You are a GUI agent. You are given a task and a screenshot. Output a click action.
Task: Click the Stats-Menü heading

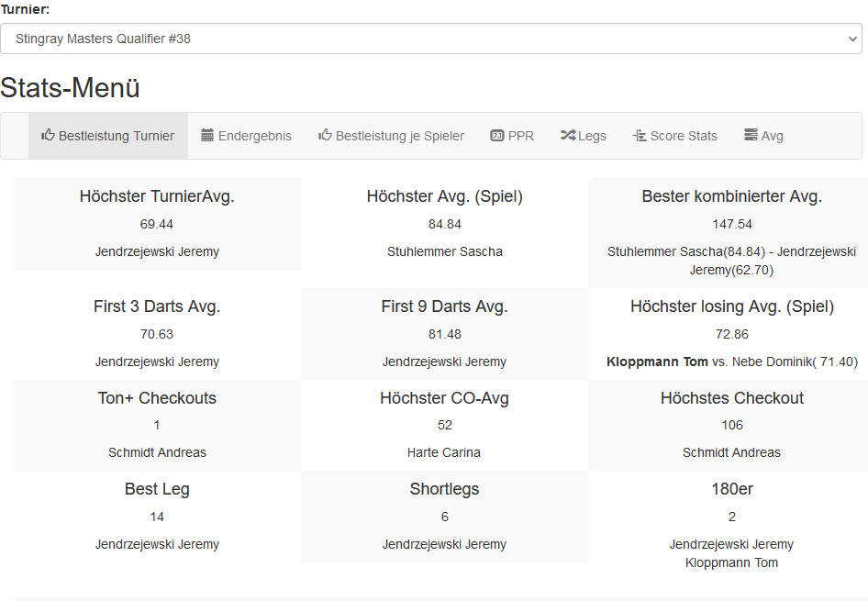(x=70, y=88)
